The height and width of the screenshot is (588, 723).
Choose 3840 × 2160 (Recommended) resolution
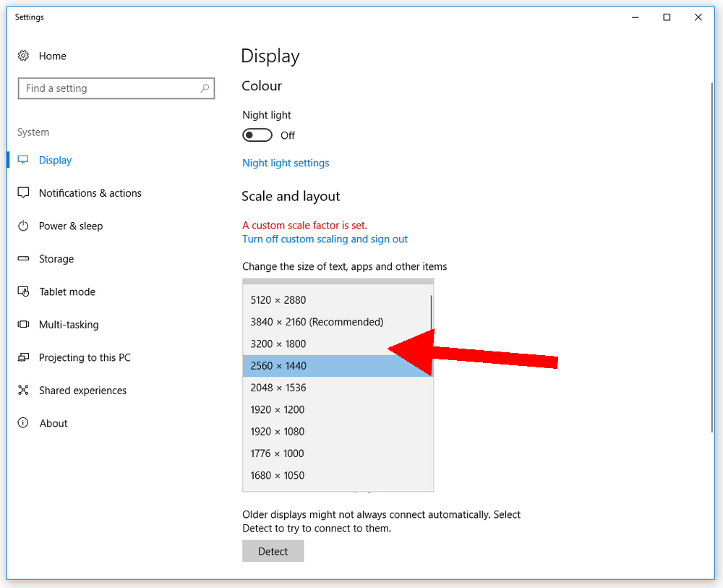[x=337, y=322]
